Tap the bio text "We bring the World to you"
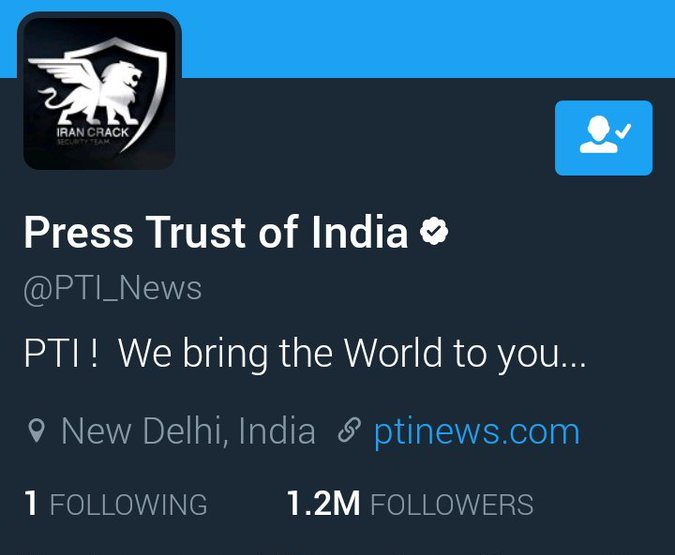This screenshot has height=555, width=675. pyautogui.click(x=352, y=353)
